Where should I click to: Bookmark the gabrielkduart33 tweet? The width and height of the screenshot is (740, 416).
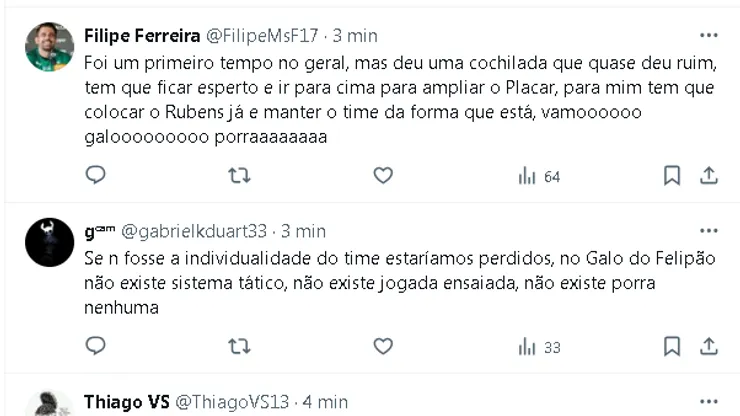coord(672,347)
